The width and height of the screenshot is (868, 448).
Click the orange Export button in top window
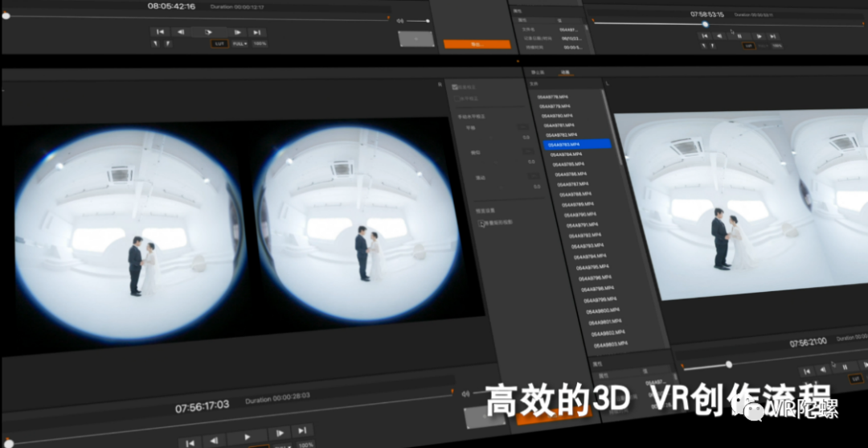(477, 43)
